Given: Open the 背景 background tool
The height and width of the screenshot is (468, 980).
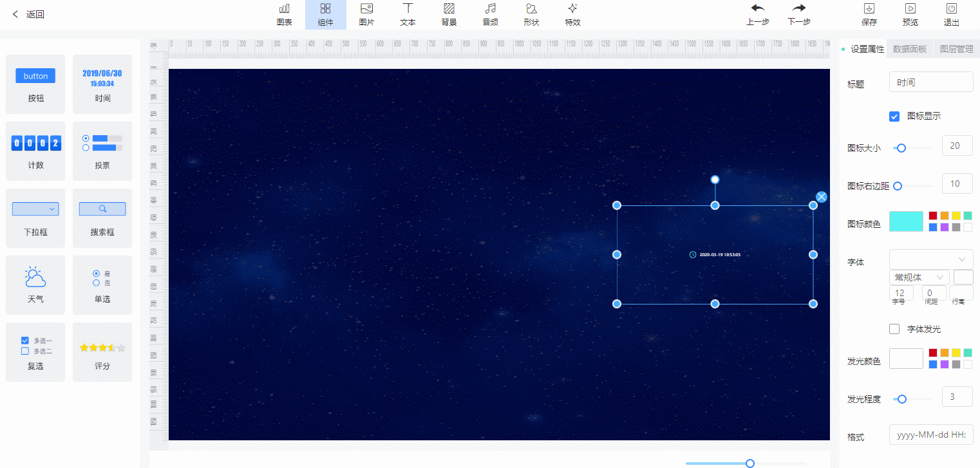Looking at the screenshot, I should pyautogui.click(x=449, y=15).
